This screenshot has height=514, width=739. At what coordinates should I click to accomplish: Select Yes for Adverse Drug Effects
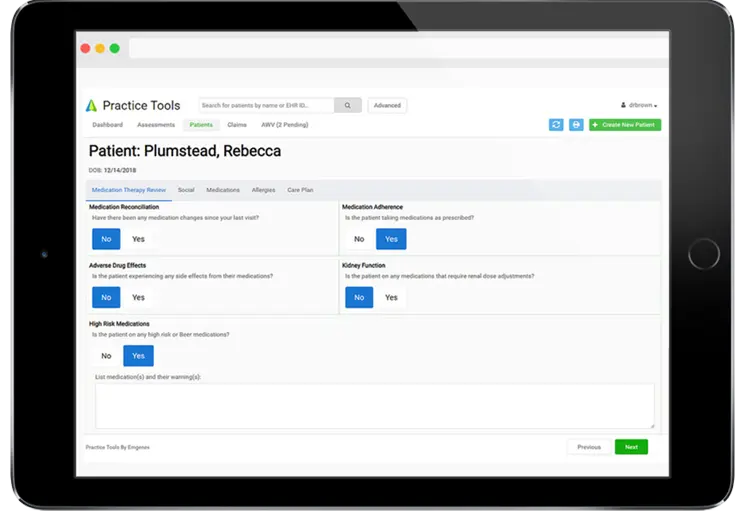tap(138, 297)
